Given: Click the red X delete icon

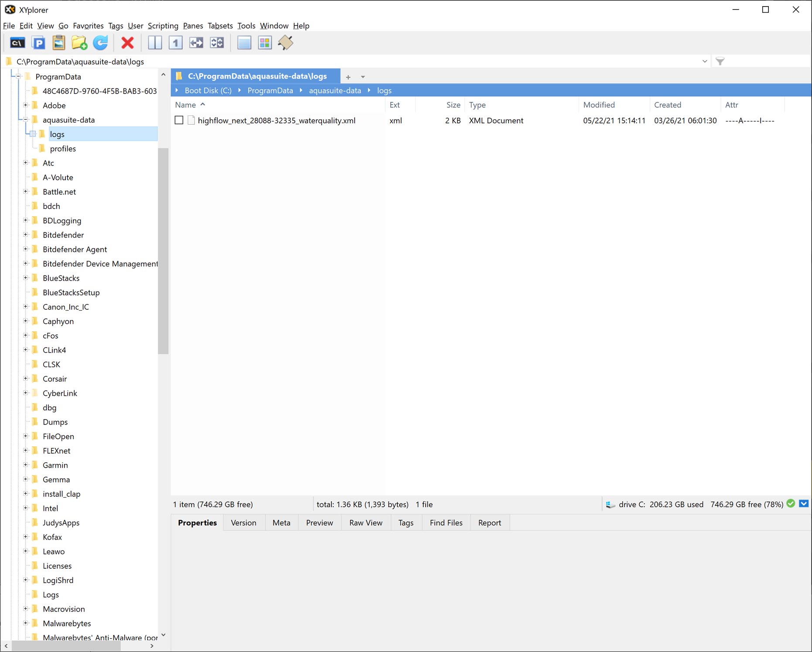Looking at the screenshot, I should [127, 43].
